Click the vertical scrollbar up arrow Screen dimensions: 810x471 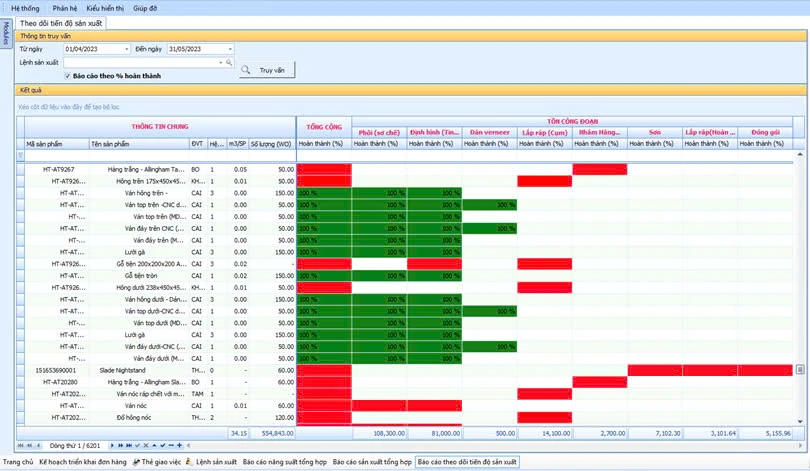point(800,154)
